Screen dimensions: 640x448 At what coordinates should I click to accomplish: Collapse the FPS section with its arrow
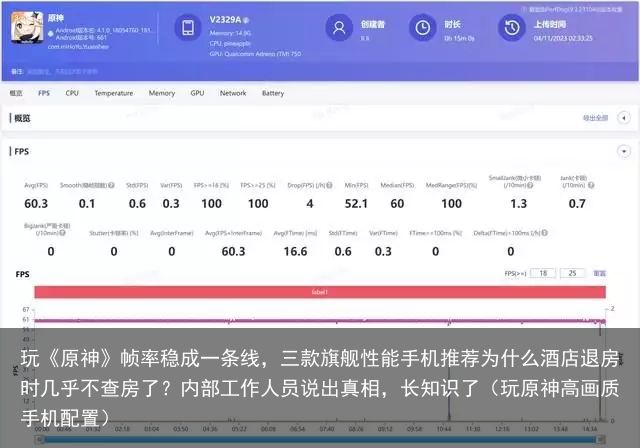point(624,151)
